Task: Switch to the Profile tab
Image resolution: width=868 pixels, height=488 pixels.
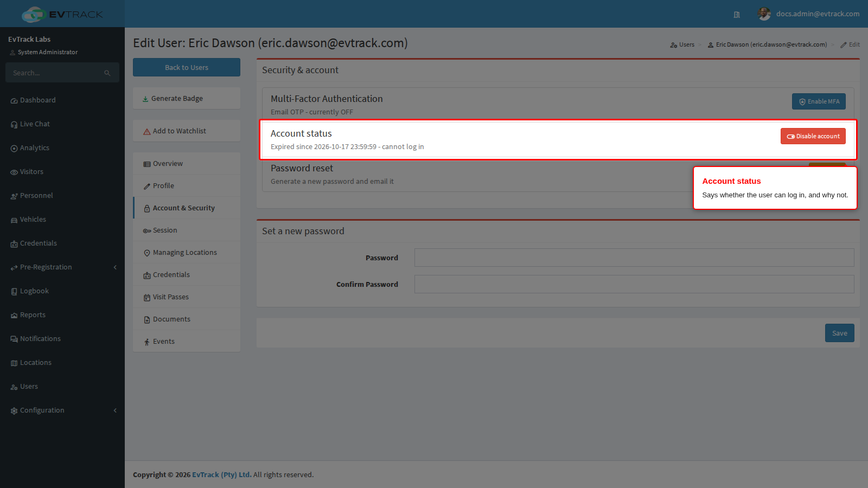Action: click(187, 186)
